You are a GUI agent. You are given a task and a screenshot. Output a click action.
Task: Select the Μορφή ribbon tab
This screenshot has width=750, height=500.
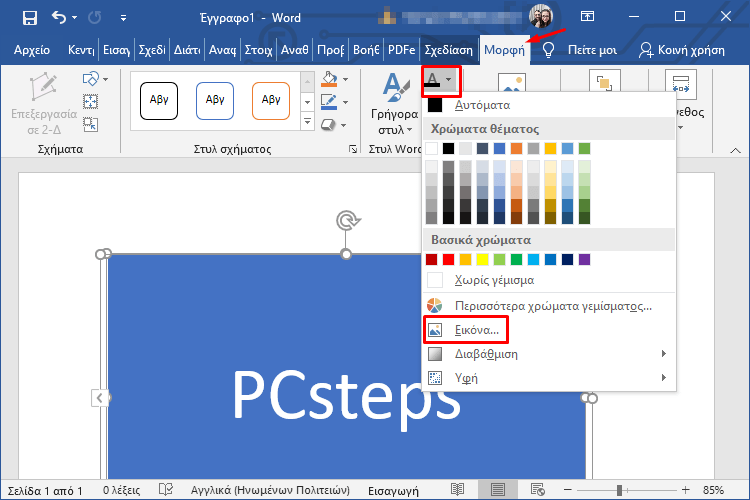(x=504, y=50)
